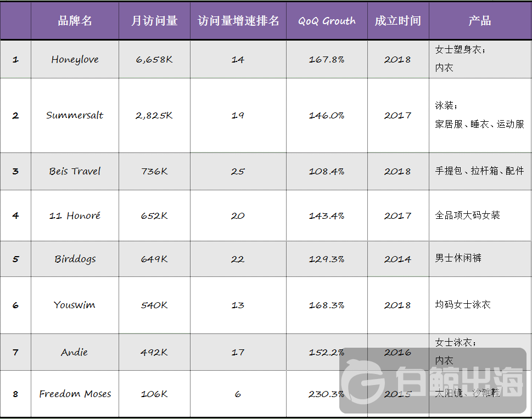Click growth rank 20 in 11 Honoré row
Image resolution: width=532 pixels, height=419 pixels.
[238, 216]
